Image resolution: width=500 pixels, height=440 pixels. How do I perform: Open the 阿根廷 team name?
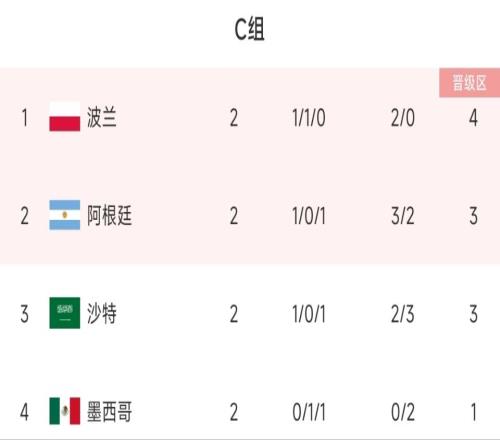(109, 215)
